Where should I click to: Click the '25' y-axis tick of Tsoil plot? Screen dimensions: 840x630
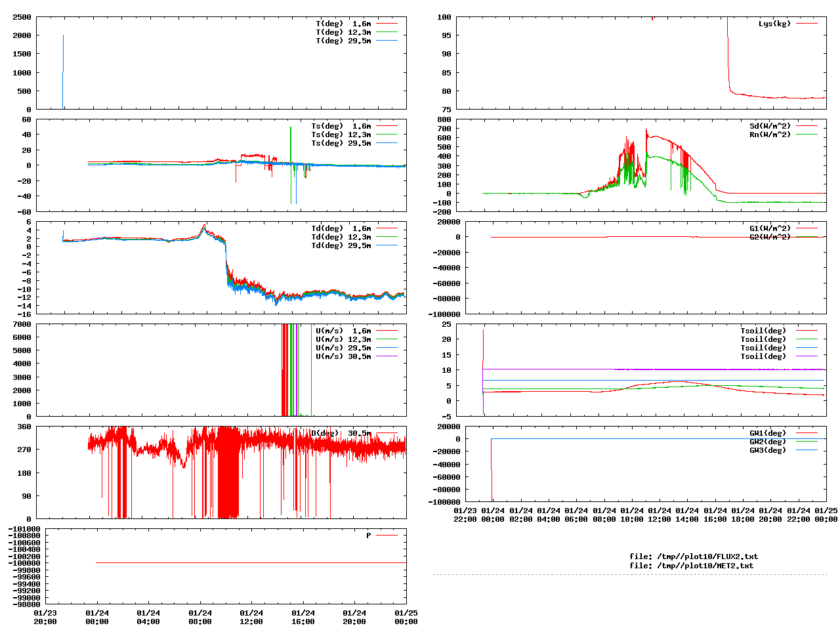[x=446, y=324]
